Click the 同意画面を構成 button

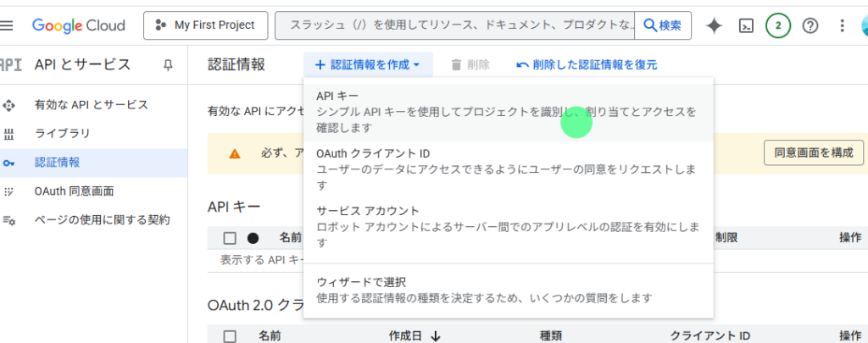tap(813, 152)
